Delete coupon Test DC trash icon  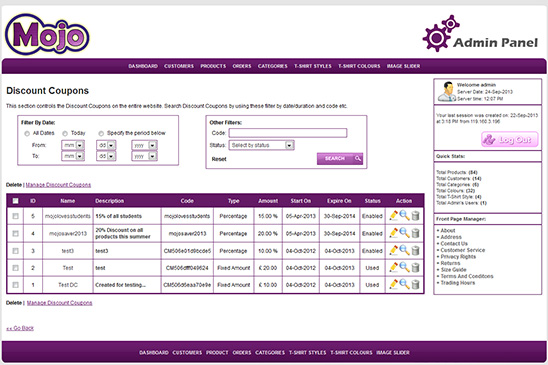415,284
